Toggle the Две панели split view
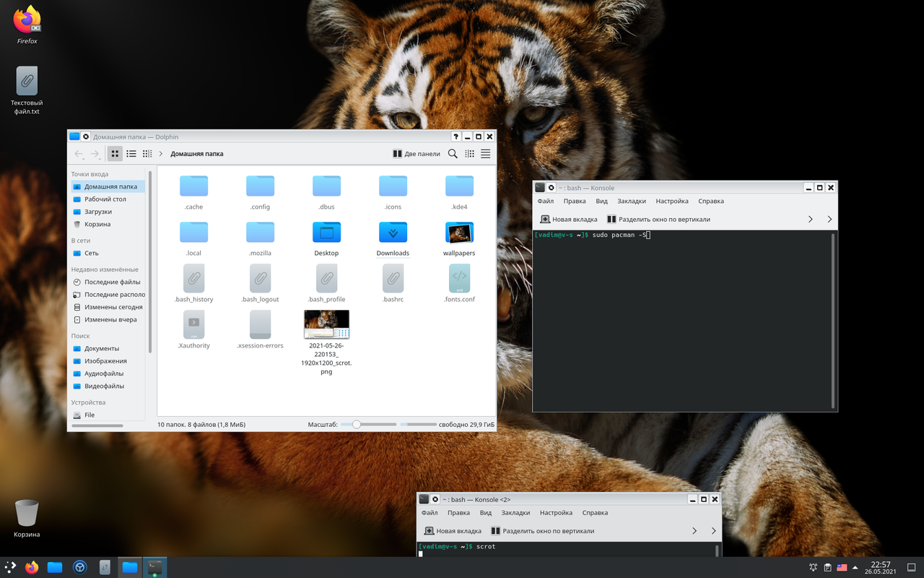This screenshot has height=578, width=924. click(417, 154)
